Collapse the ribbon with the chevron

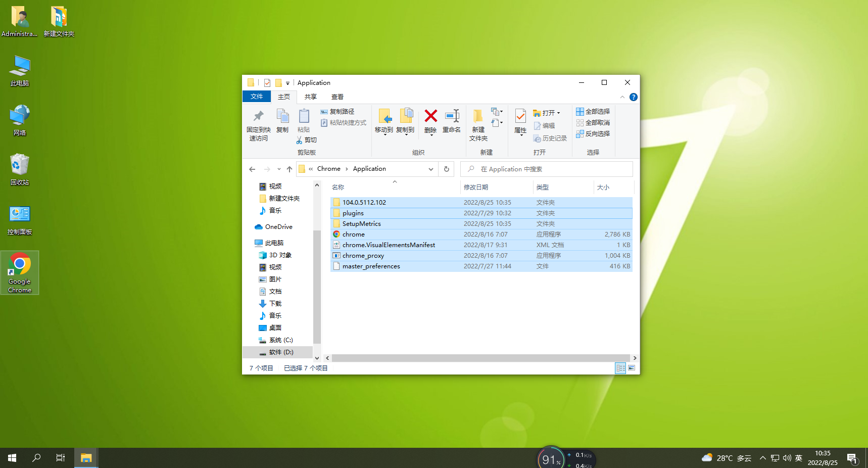point(622,97)
